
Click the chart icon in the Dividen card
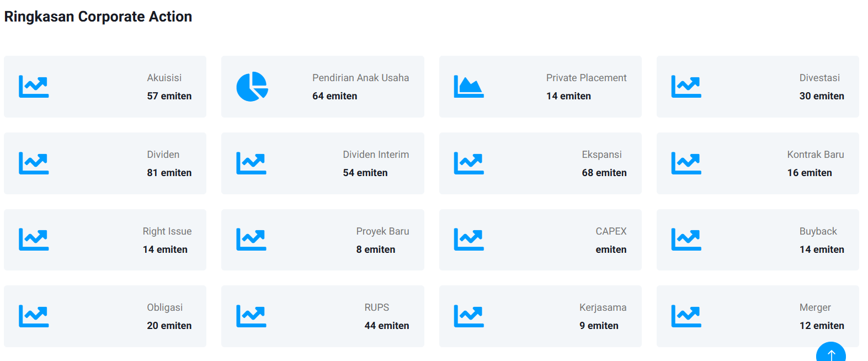tap(34, 163)
